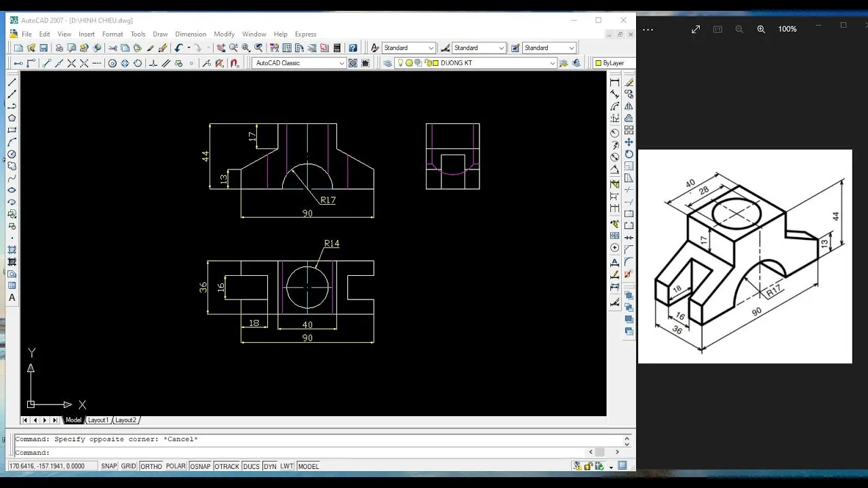Toggle ORTHO mode in status bar
868x488 pixels.
click(151, 466)
